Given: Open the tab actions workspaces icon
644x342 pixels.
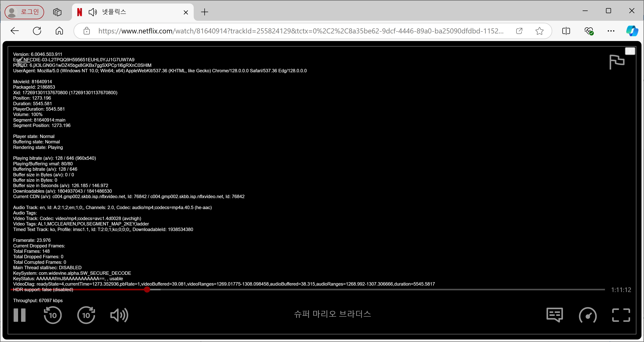Looking at the screenshot, I should pos(57,12).
